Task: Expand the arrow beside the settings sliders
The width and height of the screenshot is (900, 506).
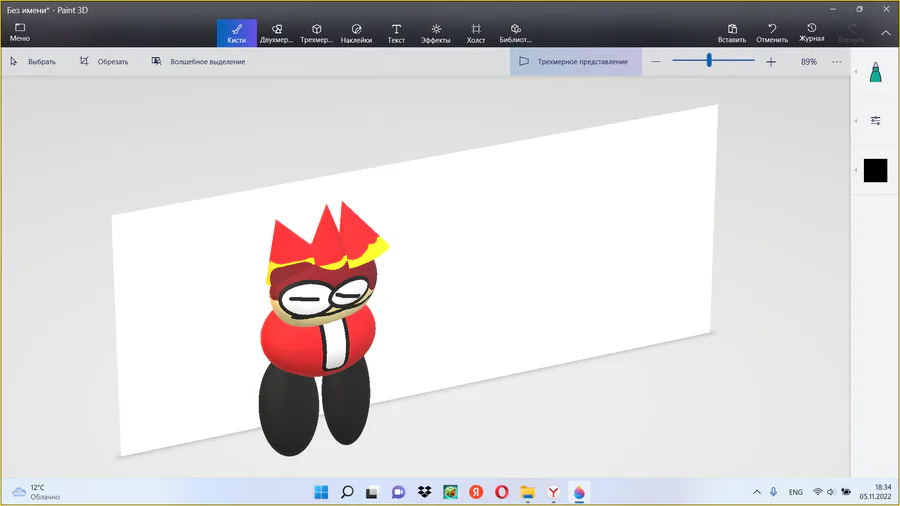Action: pyautogui.click(x=856, y=120)
